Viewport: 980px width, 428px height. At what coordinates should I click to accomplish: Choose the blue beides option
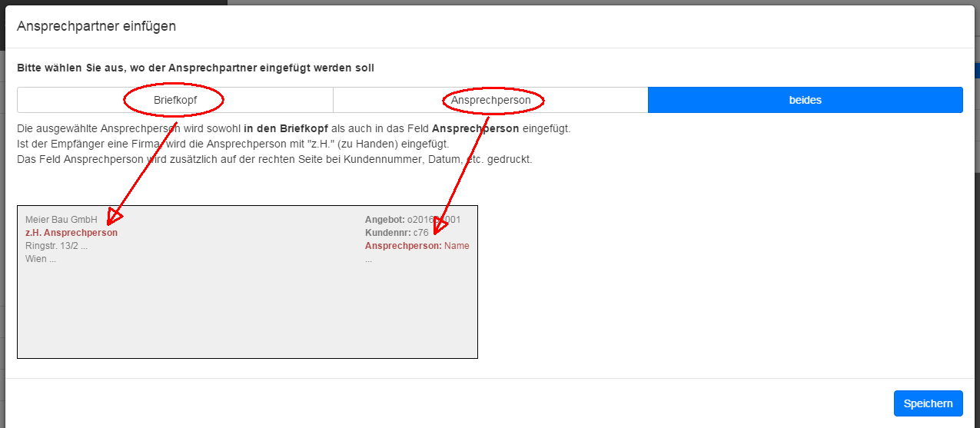pyautogui.click(x=805, y=100)
